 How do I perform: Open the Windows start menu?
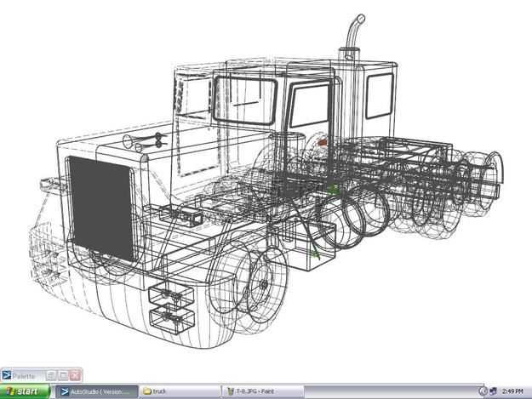point(25,391)
